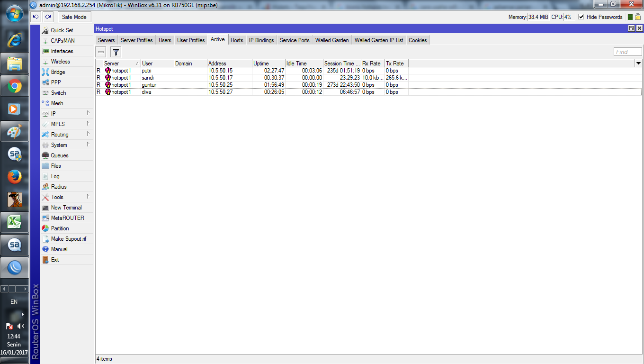Open the Service Ports tab
This screenshot has height=364, width=644.
click(x=295, y=40)
